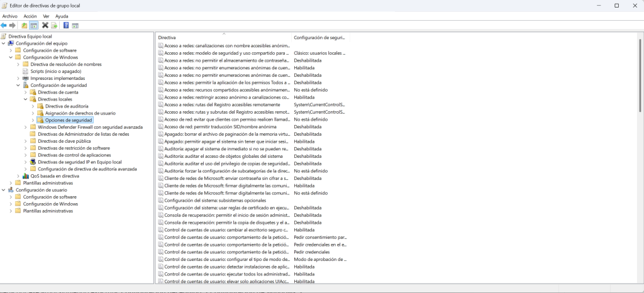
Task: Select Asignación de derechos de usuario
Action: pyautogui.click(x=80, y=113)
